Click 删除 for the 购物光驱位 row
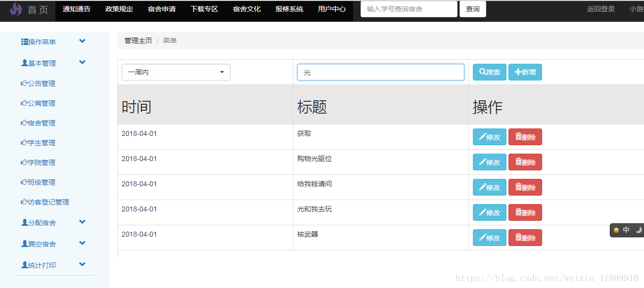The image size is (644, 288). [x=525, y=162]
